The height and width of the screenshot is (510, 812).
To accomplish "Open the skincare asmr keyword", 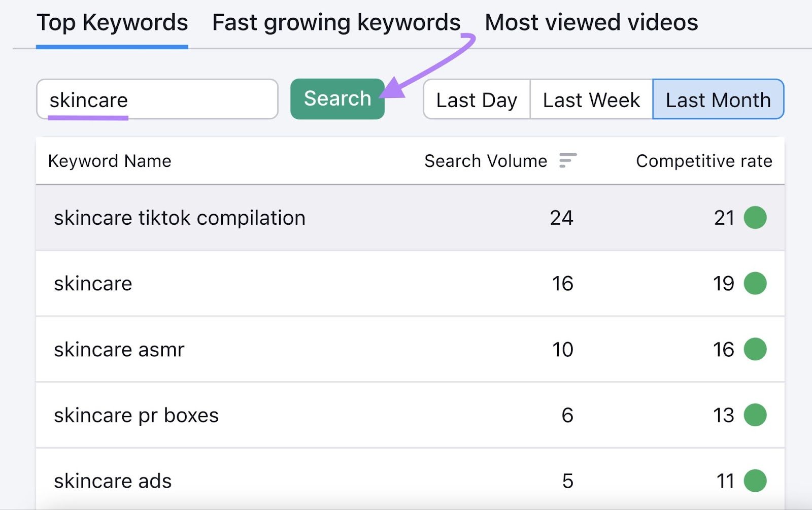I will point(119,350).
